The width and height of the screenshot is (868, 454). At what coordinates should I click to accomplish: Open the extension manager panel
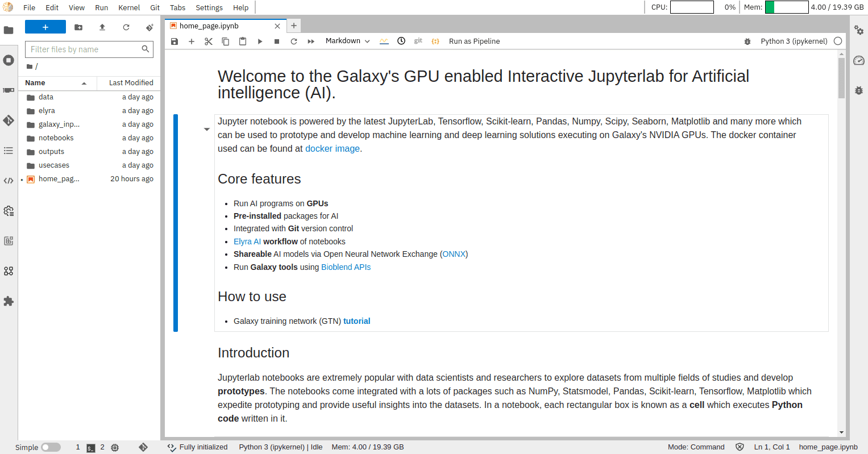(x=9, y=301)
